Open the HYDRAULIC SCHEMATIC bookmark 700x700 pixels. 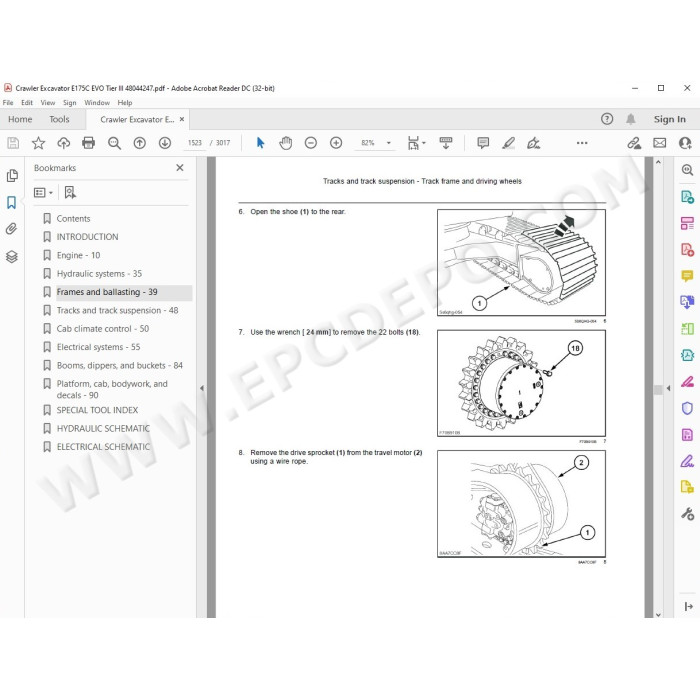(103, 429)
